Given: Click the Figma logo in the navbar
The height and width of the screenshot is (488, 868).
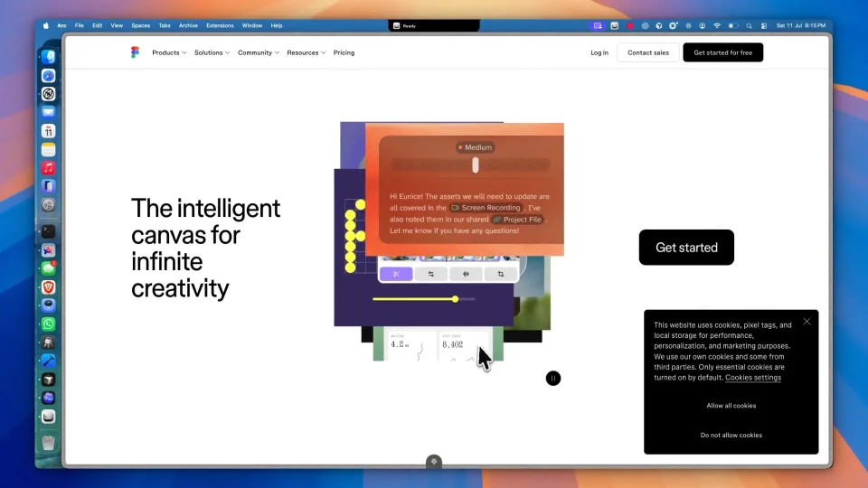Looking at the screenshot, I should click(x=135, y=52).
